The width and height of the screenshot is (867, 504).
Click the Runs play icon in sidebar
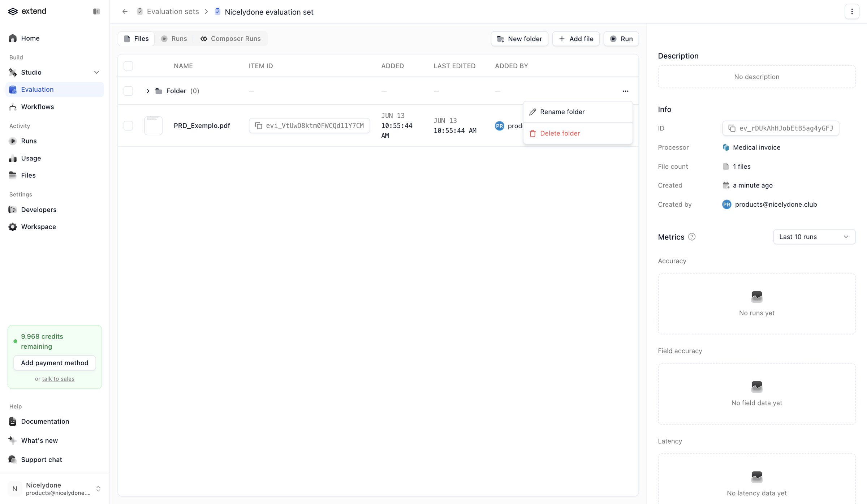point(13,141)
